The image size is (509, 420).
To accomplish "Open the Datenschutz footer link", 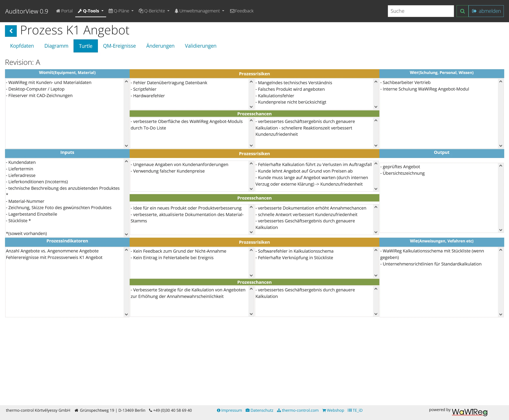I will point(259,410).
